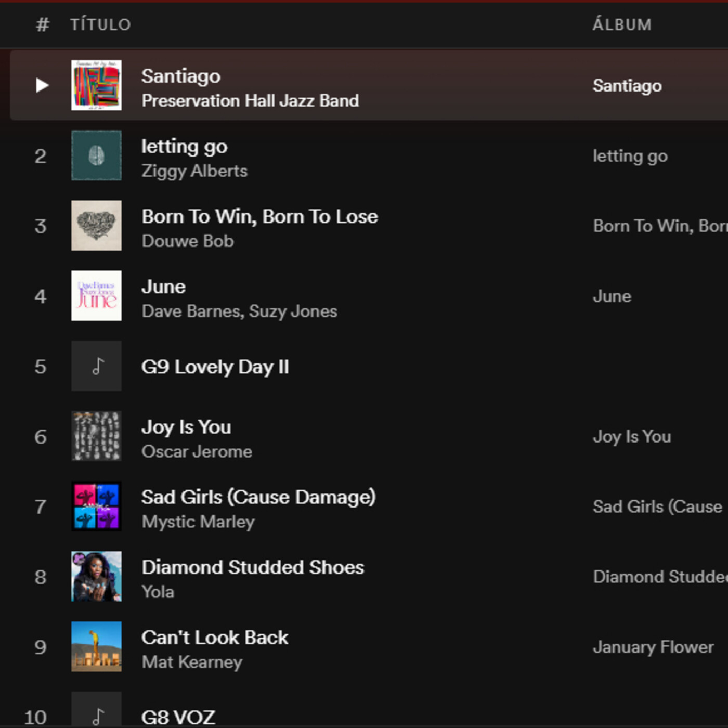Open album January Flower
Viewport: 728px width, 728px height.
pyautogui.click(x=653, y=647)
